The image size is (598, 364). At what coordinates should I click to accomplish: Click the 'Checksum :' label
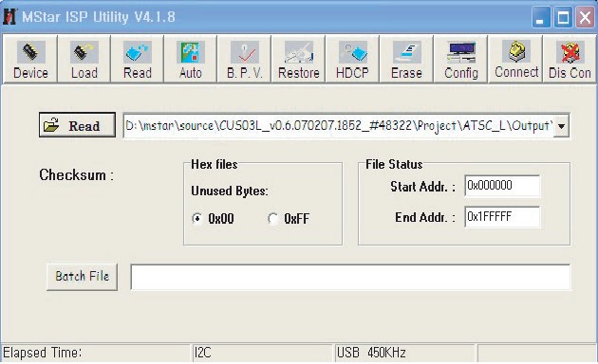point(76,175)
